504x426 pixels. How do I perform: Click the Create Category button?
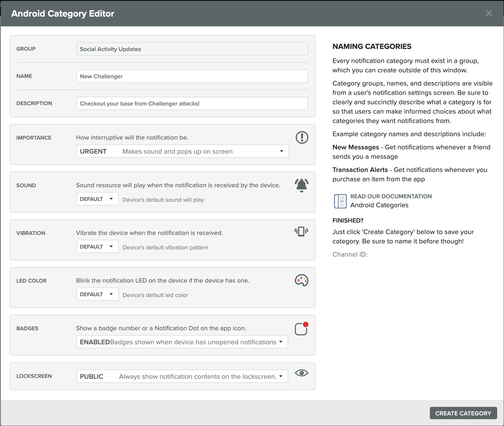[463, 413]
